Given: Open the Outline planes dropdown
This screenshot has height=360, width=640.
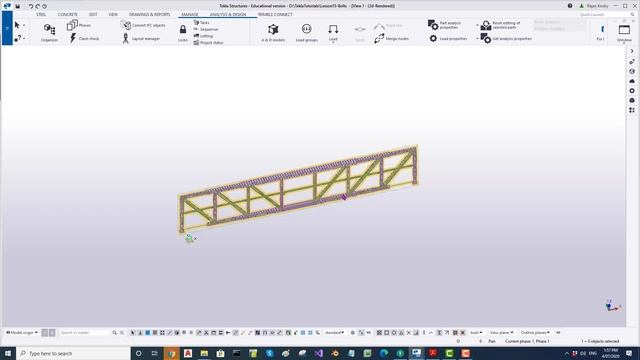Looking at the screenshot, I should click(535, 333).
